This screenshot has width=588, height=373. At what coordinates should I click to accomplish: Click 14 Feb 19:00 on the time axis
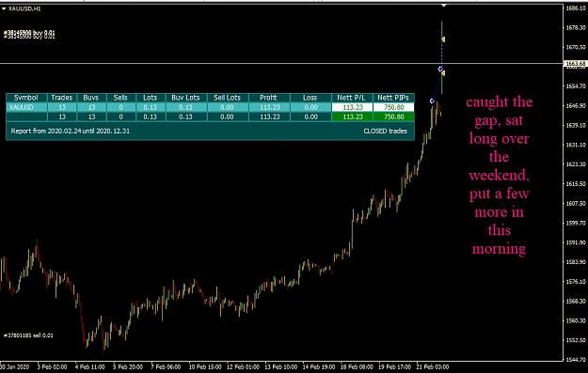(319, 367)
